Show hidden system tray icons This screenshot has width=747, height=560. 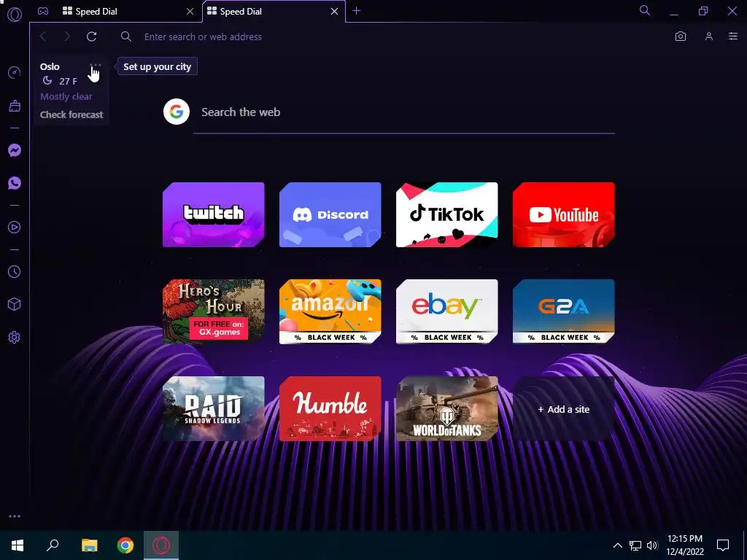coord(617,545)
